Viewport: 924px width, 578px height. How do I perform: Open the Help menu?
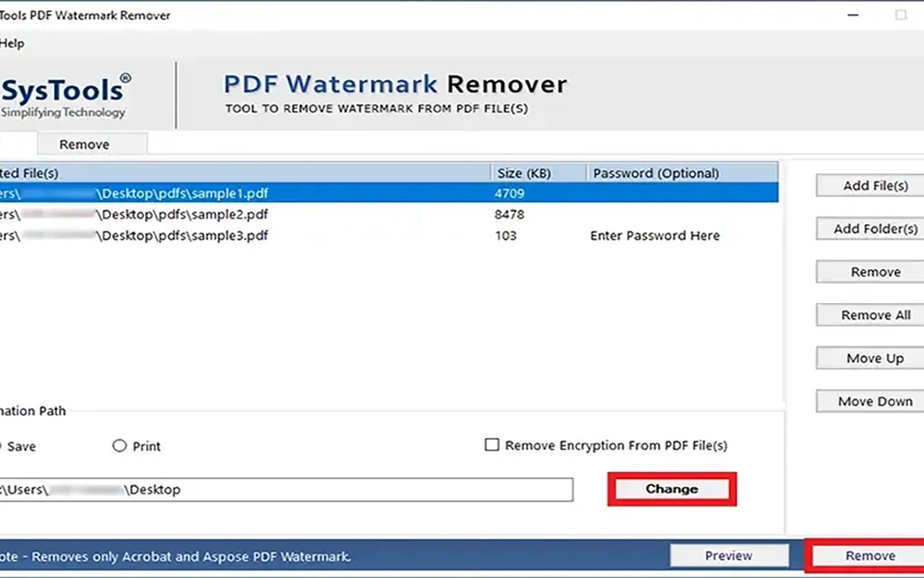(12, 43)
